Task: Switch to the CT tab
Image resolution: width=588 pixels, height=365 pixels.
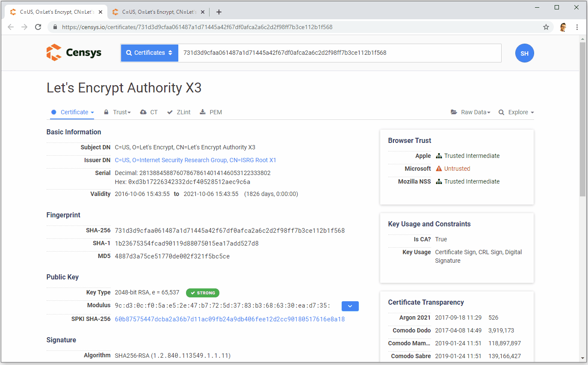Action: (149, 112)
